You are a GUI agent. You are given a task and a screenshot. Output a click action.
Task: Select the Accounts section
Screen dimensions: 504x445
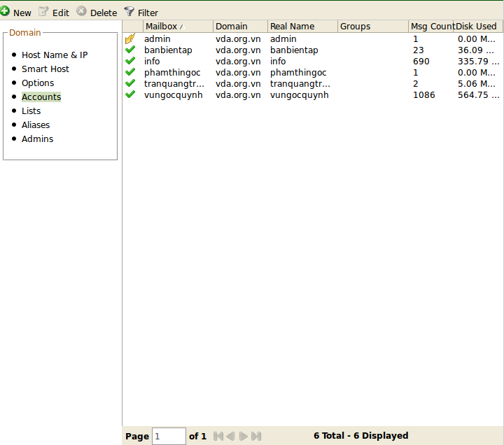click(41, 97)
